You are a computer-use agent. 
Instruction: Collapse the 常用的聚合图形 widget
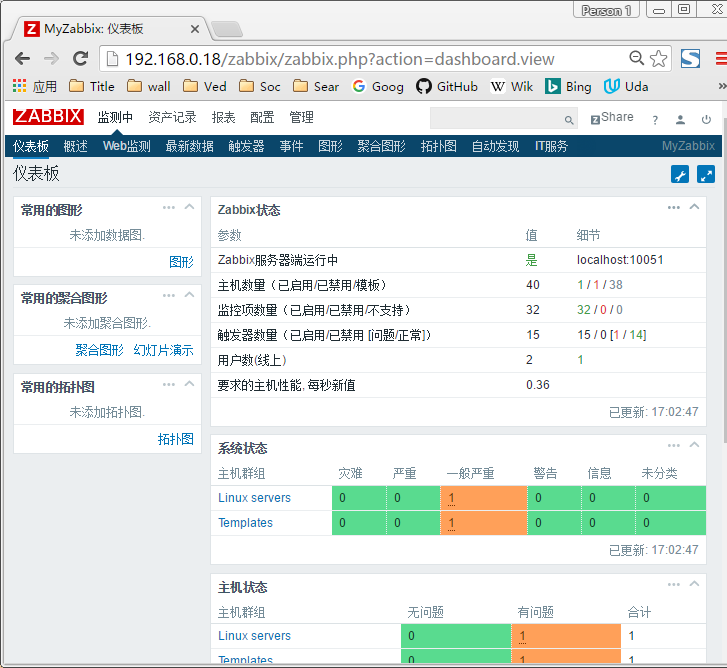189,295
